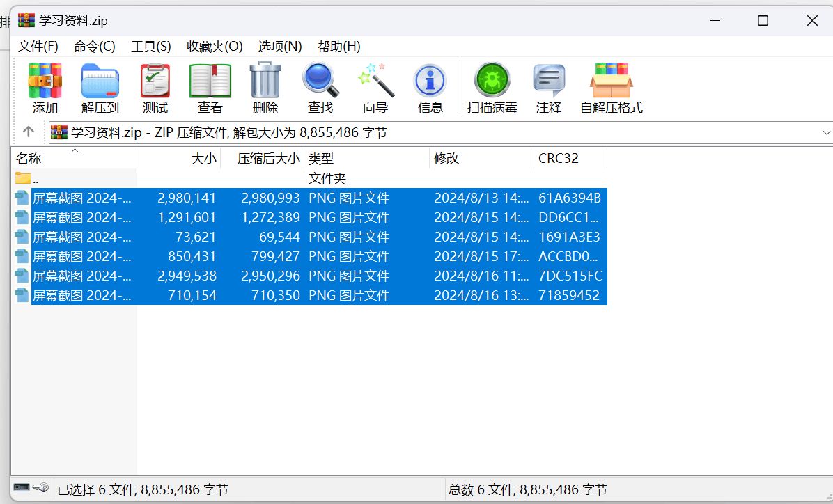The height and width of the screenshot is (504, 833).
Task: Click the 删除 (Delete) trash icon
Action: click(265, 79)
